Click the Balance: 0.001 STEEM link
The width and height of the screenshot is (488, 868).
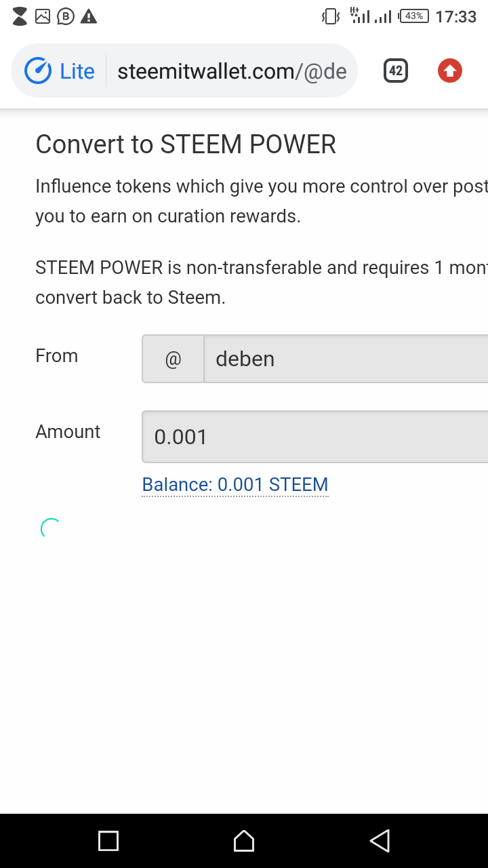pos(235,485)
